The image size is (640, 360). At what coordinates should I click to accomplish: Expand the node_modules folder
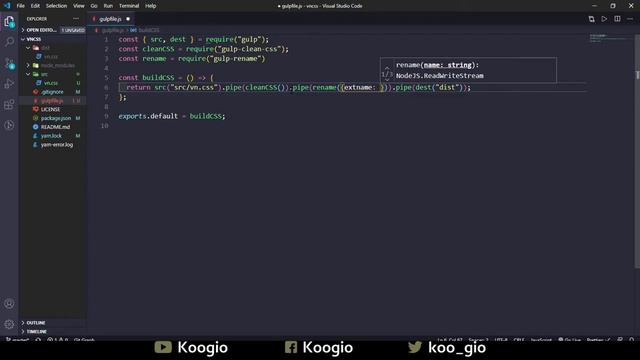(x=28, y=65)
